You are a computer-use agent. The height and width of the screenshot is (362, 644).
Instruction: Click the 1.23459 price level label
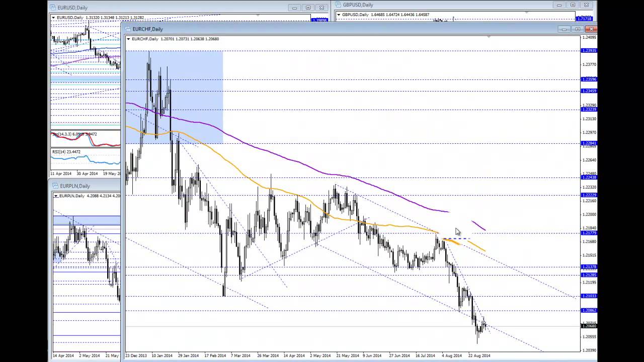(589, 90)
